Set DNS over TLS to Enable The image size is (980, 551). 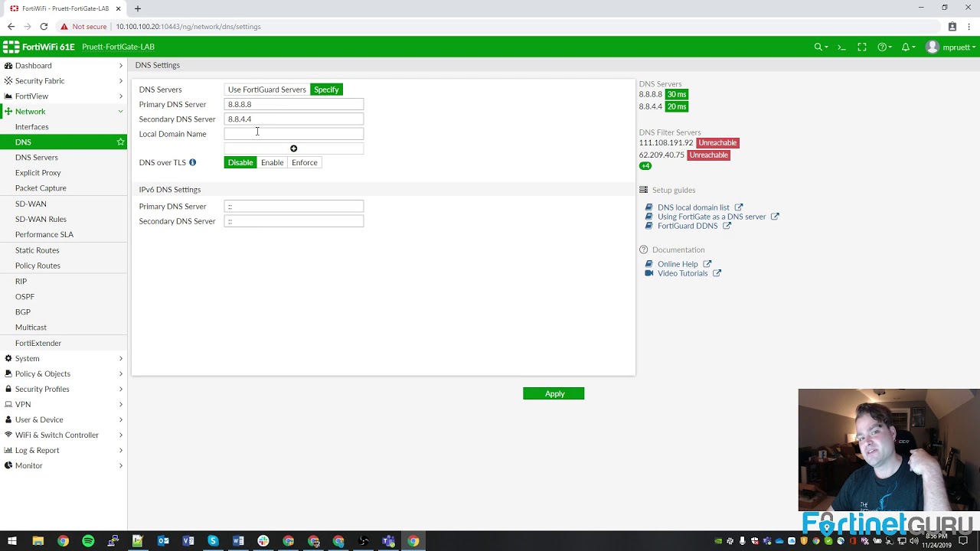(272, 162)
